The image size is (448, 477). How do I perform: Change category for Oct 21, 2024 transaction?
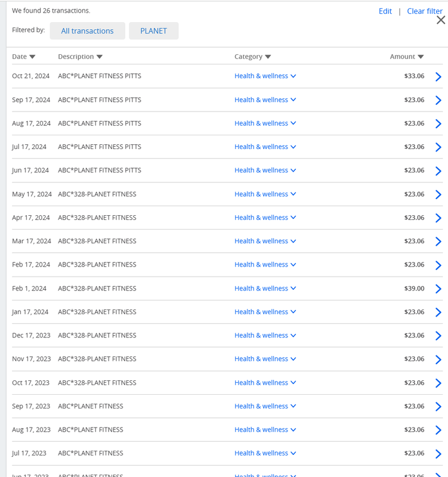tap(265, 76)
